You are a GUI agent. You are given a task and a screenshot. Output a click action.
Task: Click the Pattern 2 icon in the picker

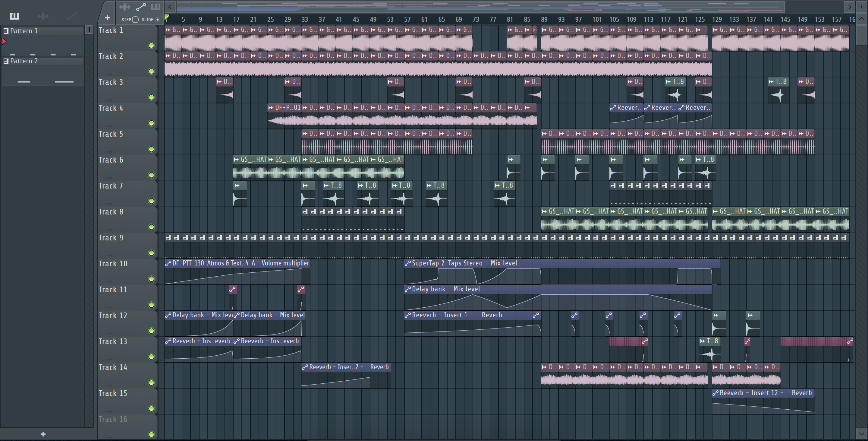click(x=6, y=61)
